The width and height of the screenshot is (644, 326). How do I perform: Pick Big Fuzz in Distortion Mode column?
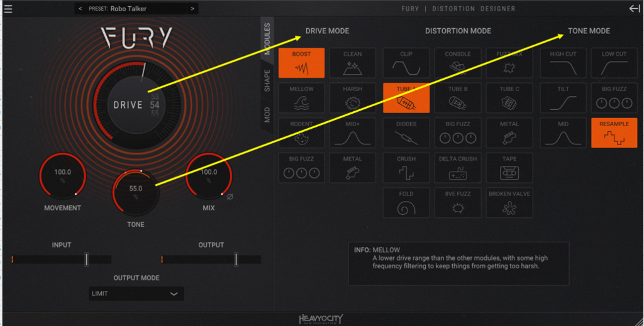[458, 133]
